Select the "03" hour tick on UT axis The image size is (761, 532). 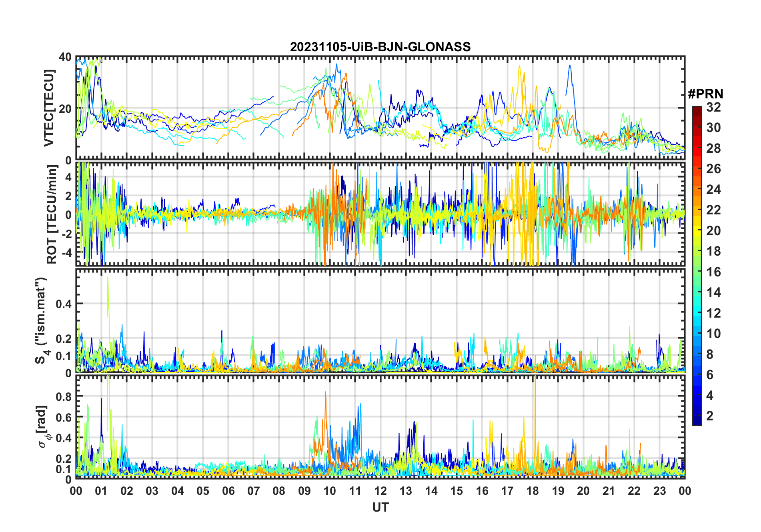152,491
